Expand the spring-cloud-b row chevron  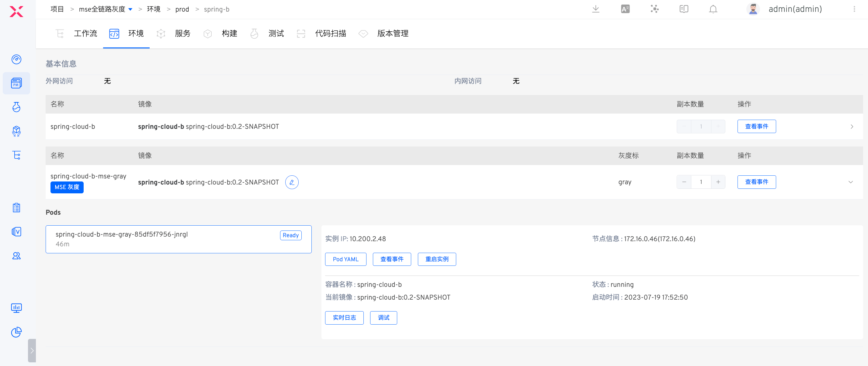(x=852, y=126)
